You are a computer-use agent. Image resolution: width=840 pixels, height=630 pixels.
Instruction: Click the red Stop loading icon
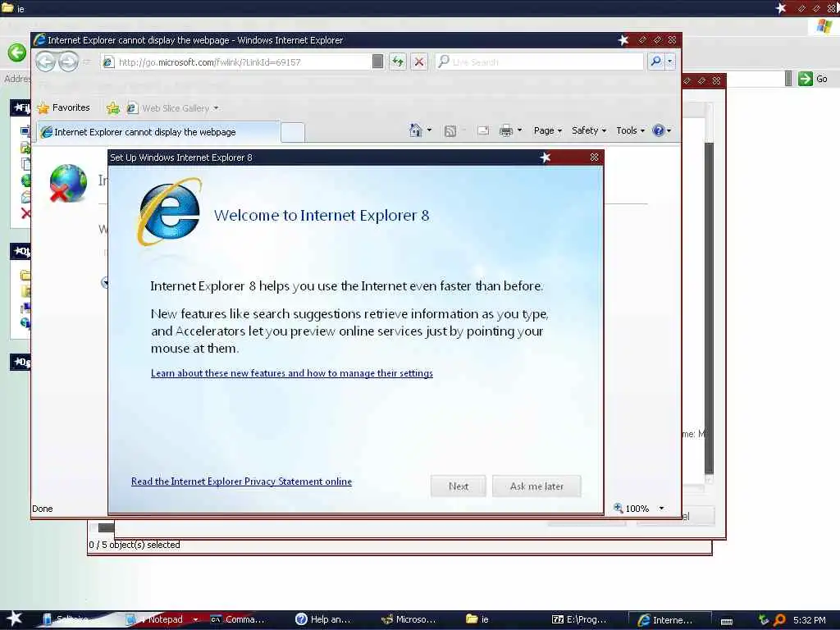pyautogui.click(x=419, y=62)
